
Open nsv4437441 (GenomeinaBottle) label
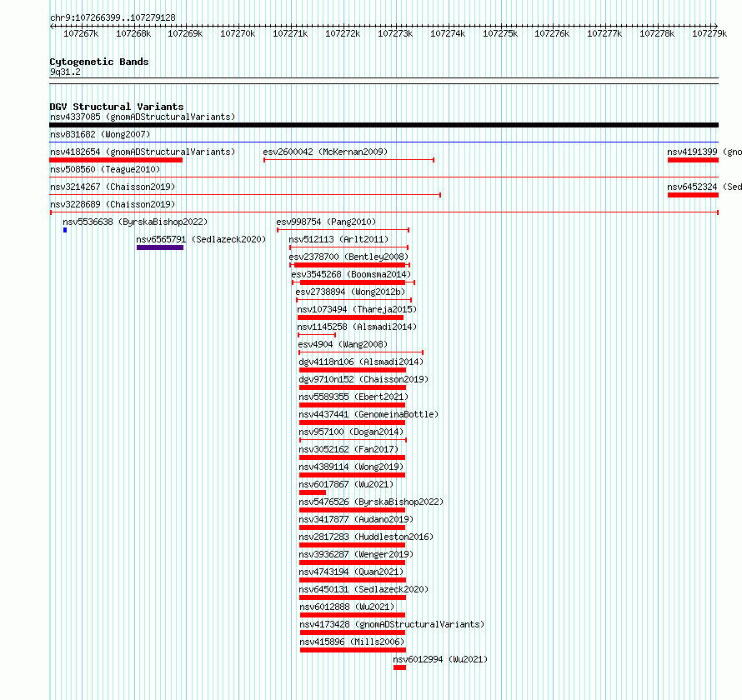tap(368, 414)
